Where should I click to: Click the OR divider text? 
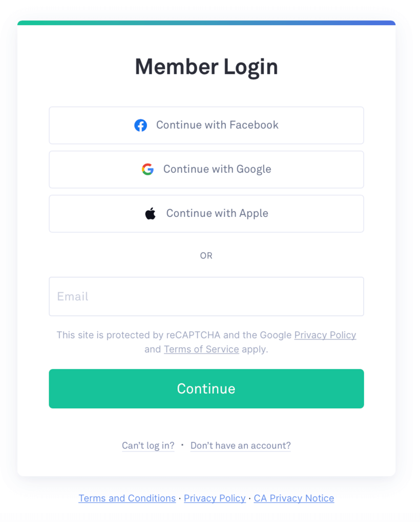206,256
